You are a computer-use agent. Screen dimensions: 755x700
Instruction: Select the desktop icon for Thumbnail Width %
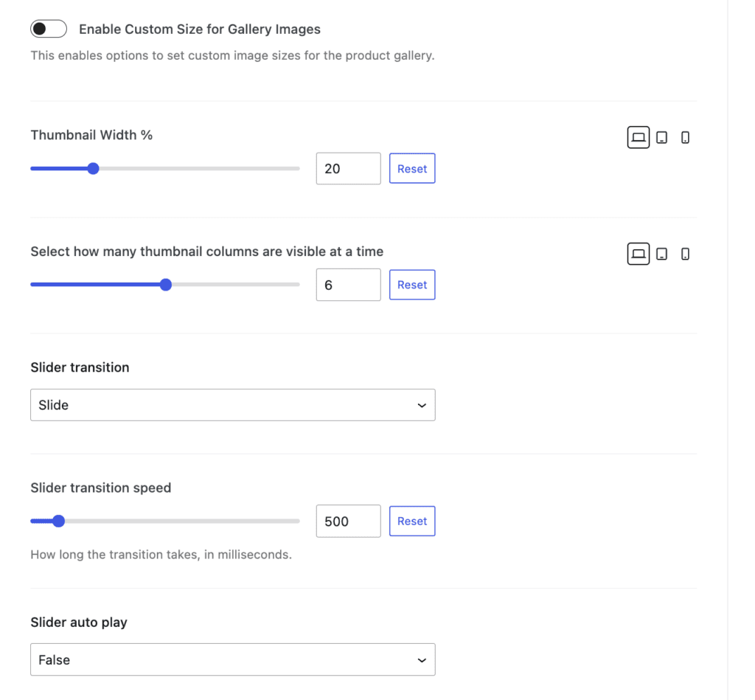pos(639,137)
